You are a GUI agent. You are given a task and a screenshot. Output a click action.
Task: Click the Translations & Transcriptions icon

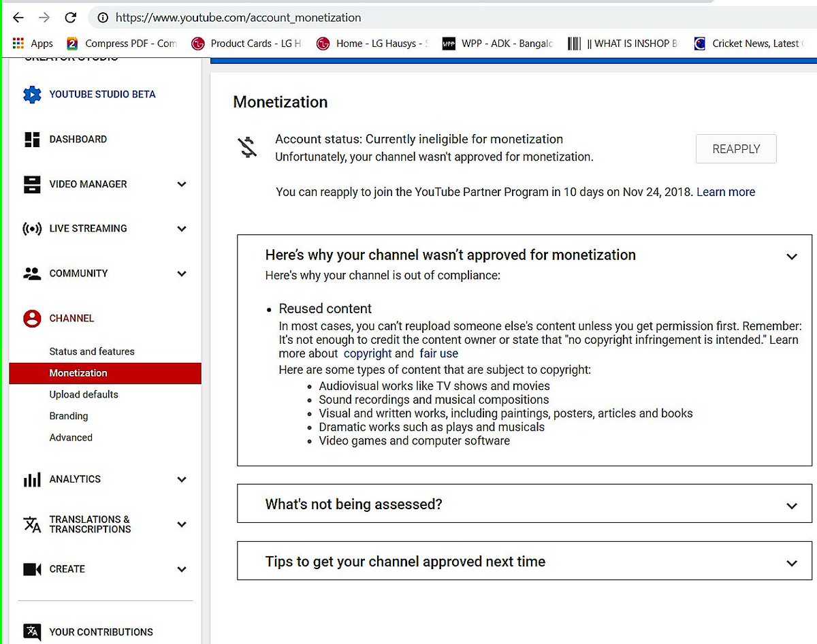32,524
